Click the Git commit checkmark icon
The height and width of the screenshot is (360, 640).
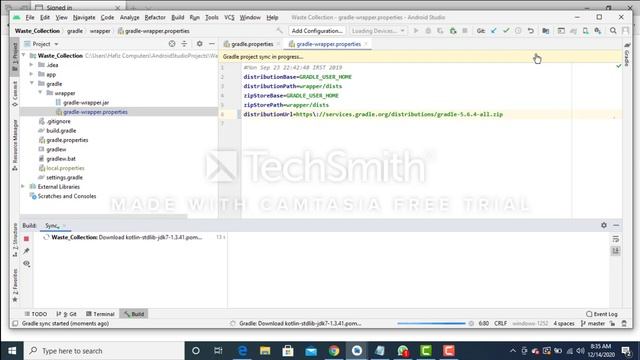[506, 31]
